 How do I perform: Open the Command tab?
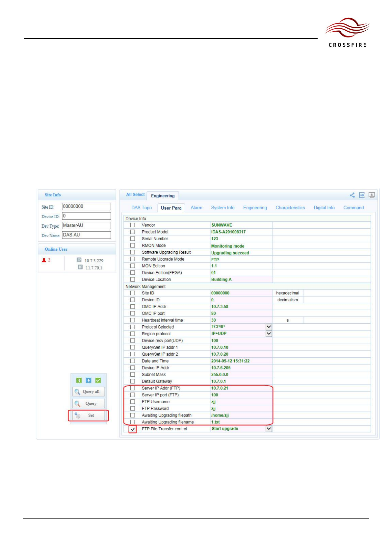click(353, 208)
